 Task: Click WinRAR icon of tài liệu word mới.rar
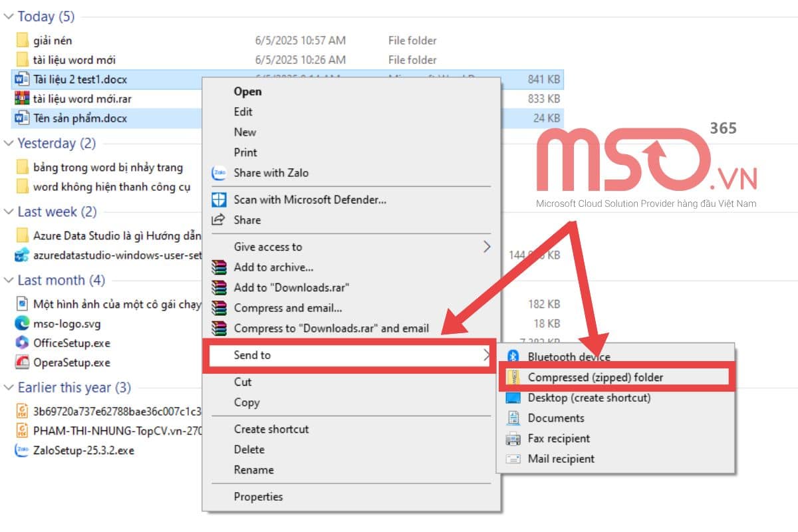pyautogui.click(x=22, y=99)
